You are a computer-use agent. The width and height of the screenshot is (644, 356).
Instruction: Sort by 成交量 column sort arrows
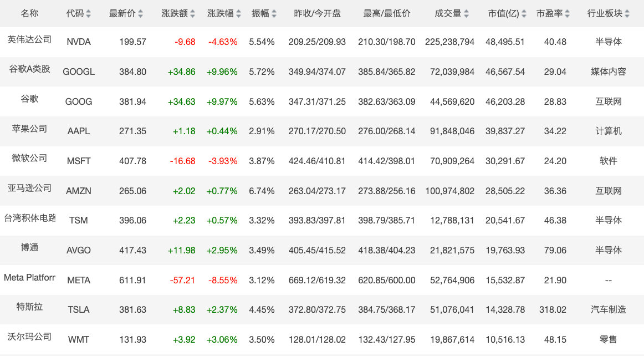pyautogui.click(x=466, y=13)
